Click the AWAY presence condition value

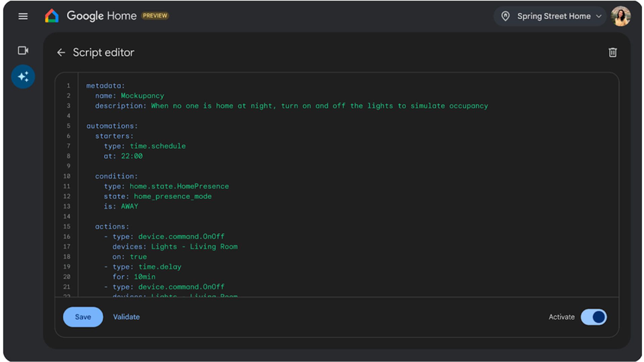[x=129, y=206]
